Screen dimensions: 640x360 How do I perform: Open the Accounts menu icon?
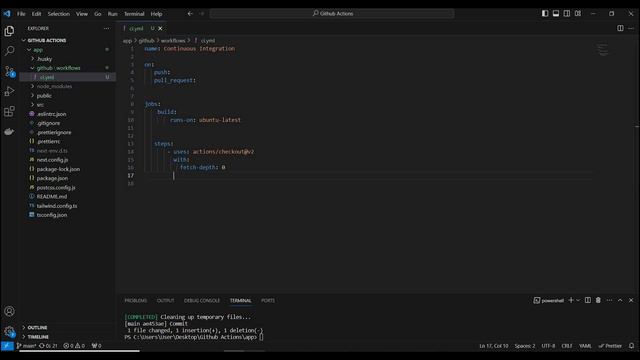click(x=9, y=311)
